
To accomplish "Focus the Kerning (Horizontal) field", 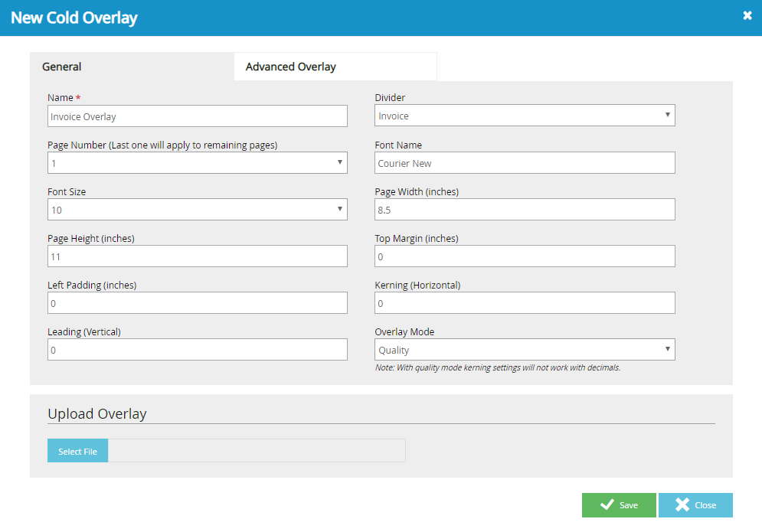I will 525,303.
